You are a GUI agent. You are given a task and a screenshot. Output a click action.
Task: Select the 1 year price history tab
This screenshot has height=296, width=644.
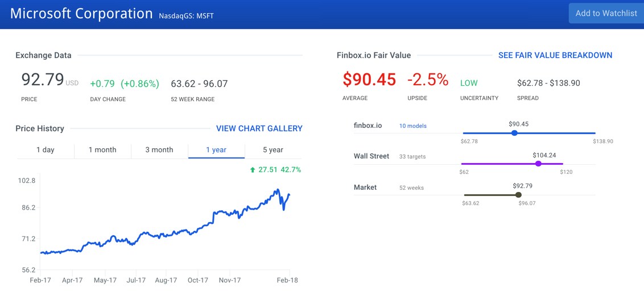pos(216,150)
